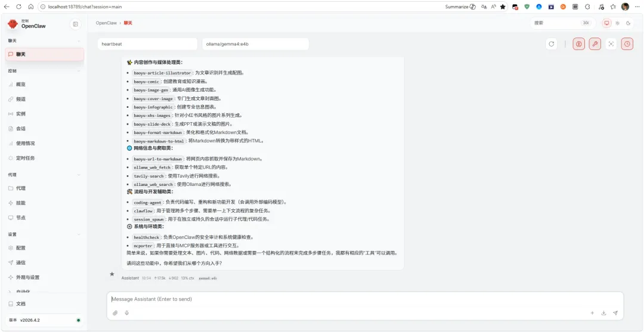The height and width of the screenshot is (332, 644).
Task: Click the version v2026.4.2 badge
Action: click(x=44, y=320)
